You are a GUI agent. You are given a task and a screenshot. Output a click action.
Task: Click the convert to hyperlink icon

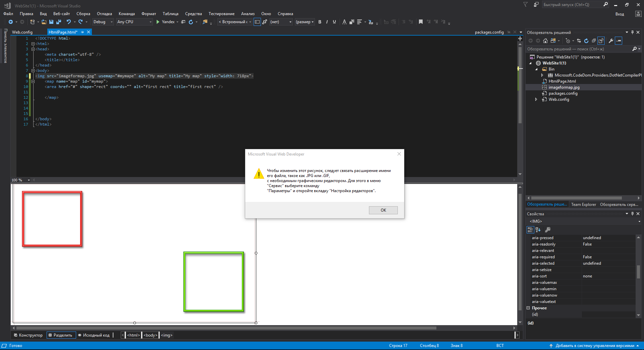click(x=371, y=22)
